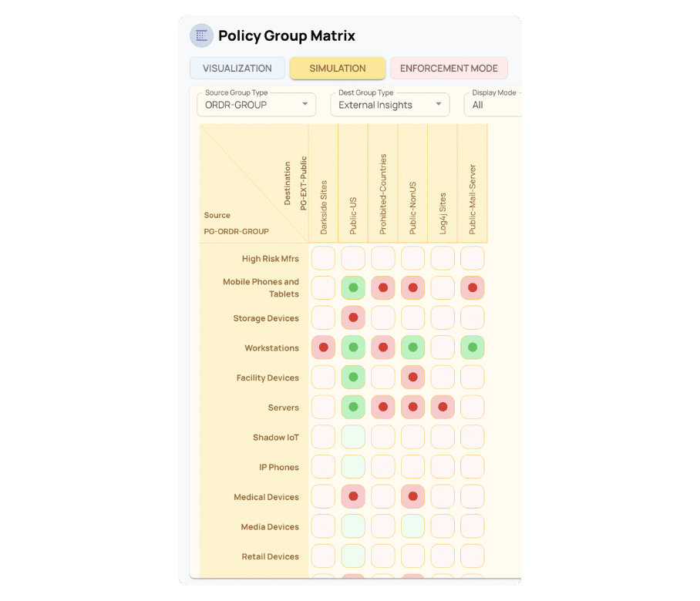Open the Display Mode dropdown

[493, 105]
